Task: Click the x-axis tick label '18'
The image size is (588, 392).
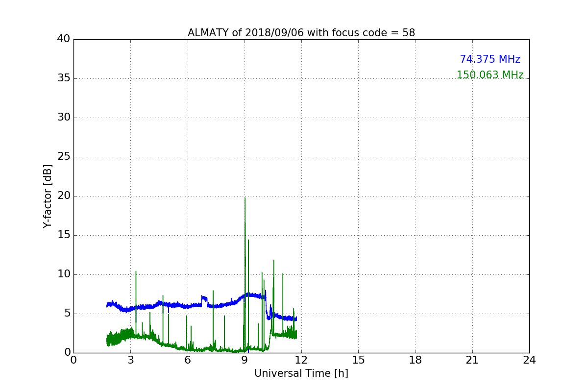Action: pos(416,360)
